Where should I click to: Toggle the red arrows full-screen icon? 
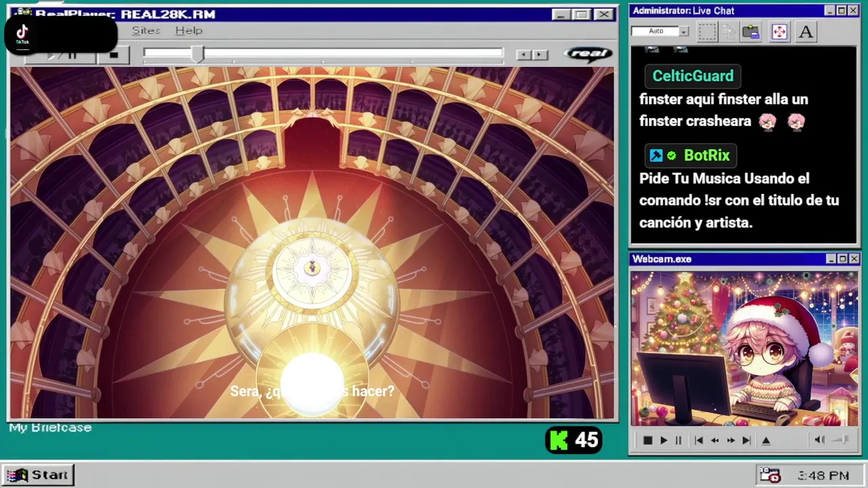[x=779, y=32]
